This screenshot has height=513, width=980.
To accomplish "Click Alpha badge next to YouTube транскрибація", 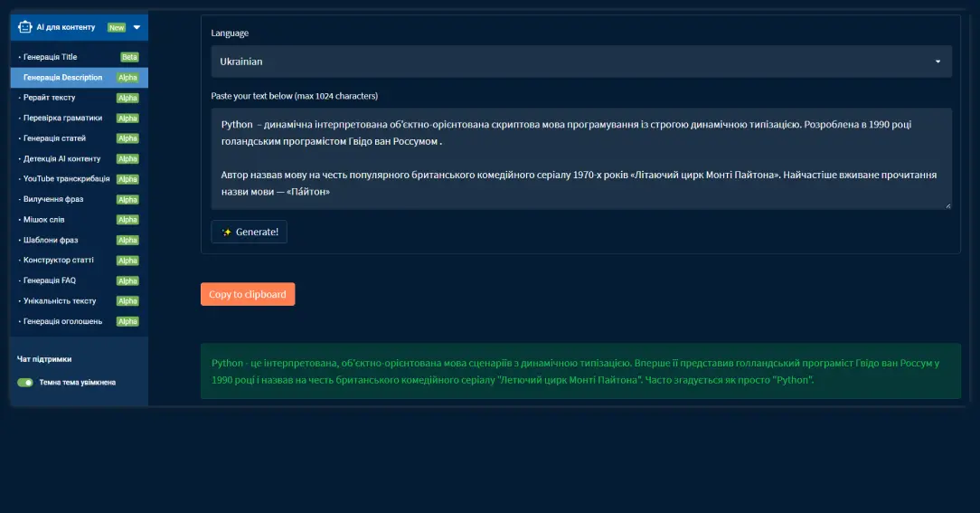I will point(127,179).
